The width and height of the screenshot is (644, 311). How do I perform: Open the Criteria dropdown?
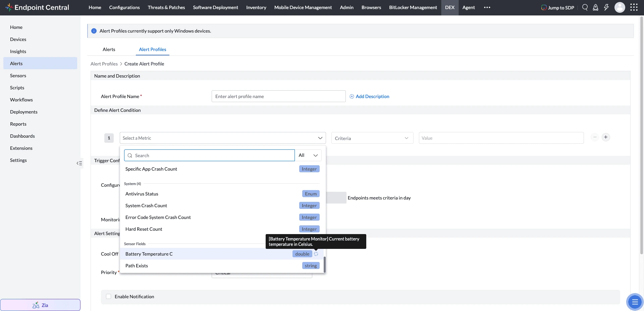point(372,138)
